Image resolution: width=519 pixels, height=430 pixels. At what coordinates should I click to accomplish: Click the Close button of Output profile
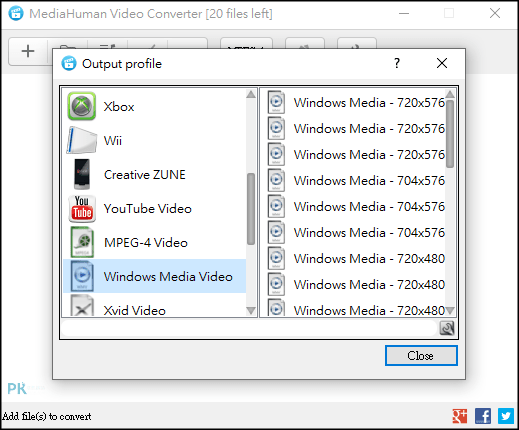(421, 356)
